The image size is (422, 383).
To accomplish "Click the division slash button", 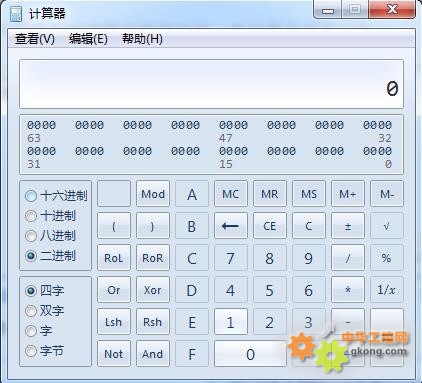I will coord(348,258).
